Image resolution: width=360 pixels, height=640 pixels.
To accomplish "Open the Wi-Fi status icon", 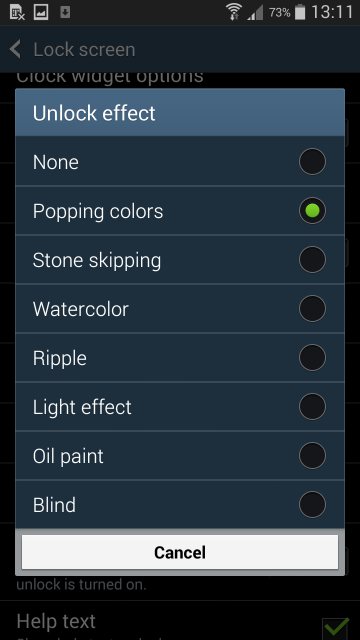I will click(235, 12).
